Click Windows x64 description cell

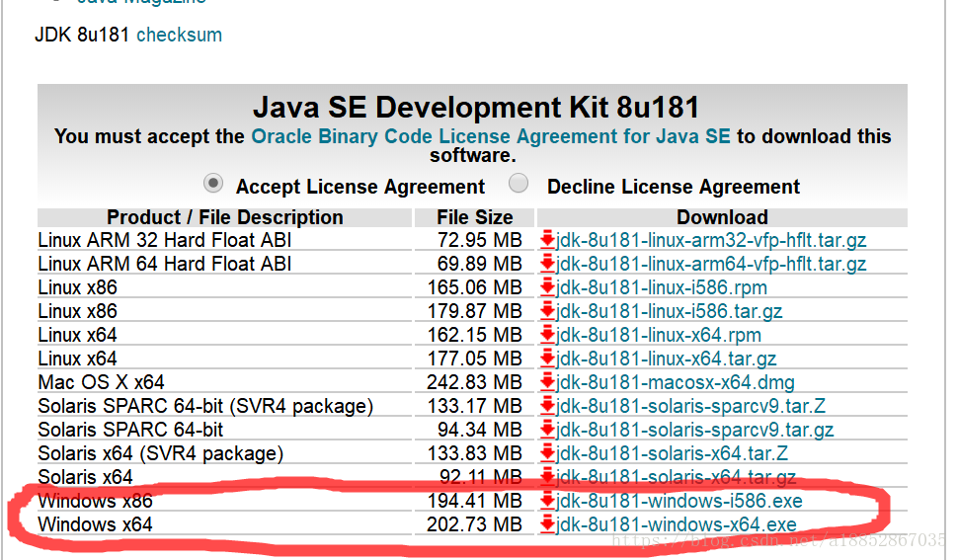coord(95,525)
